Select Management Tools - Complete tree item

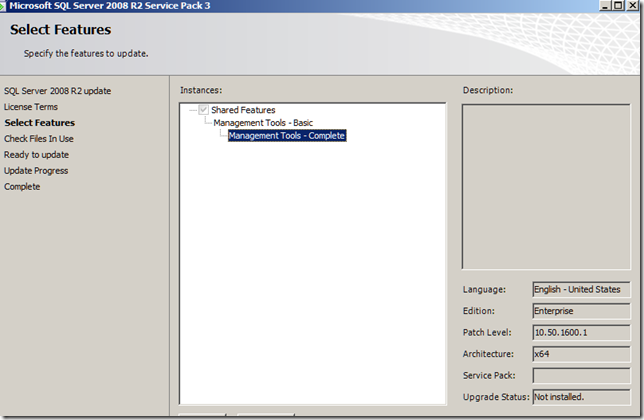287,135
